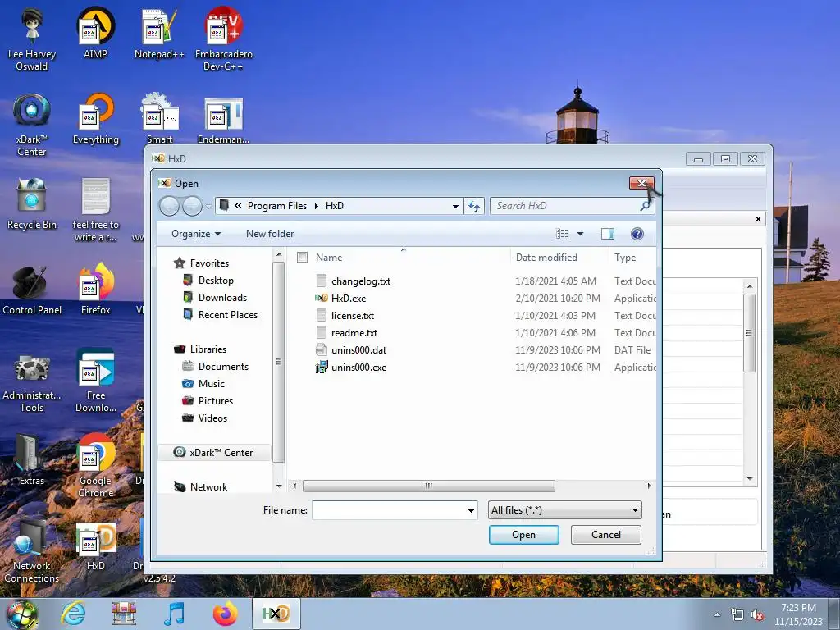Click the volume muted tray icon
Screen dimensions: 840x630
pos(757,615)
